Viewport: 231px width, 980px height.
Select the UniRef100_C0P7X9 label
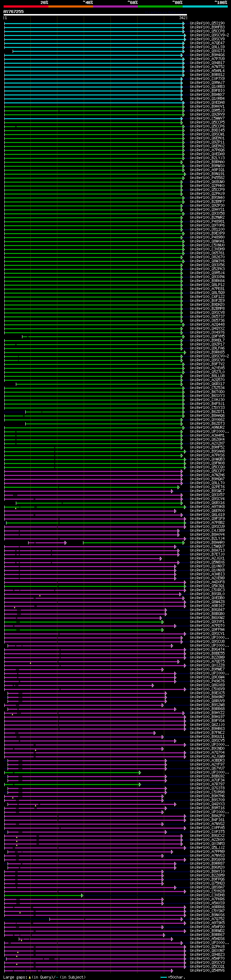[x=207, y=79]
